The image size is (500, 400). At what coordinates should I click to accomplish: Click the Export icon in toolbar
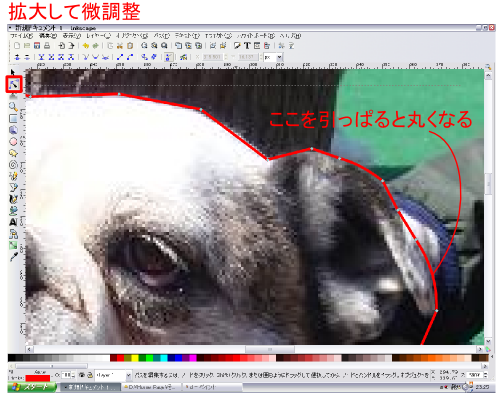[x=71, y=46]
